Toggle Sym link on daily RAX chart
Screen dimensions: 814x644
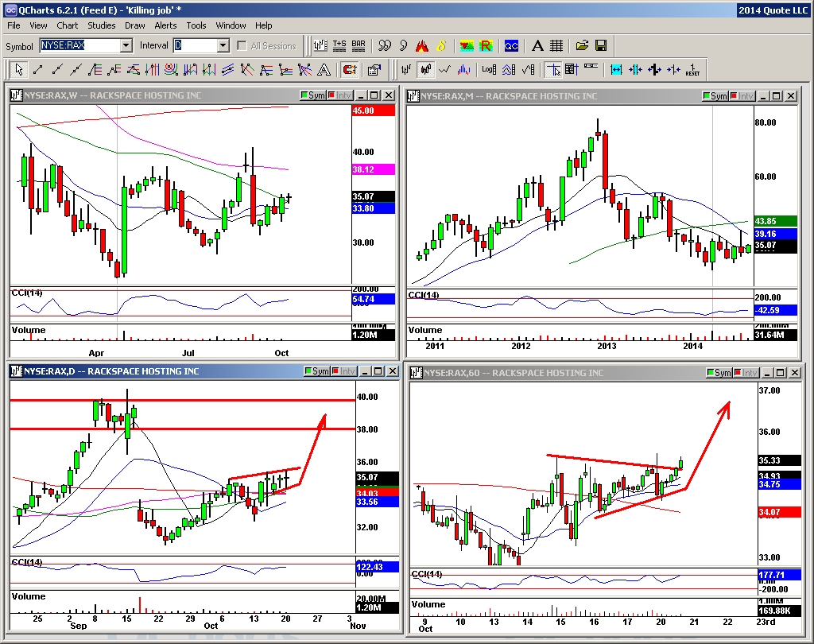click(x=317, y=371)
